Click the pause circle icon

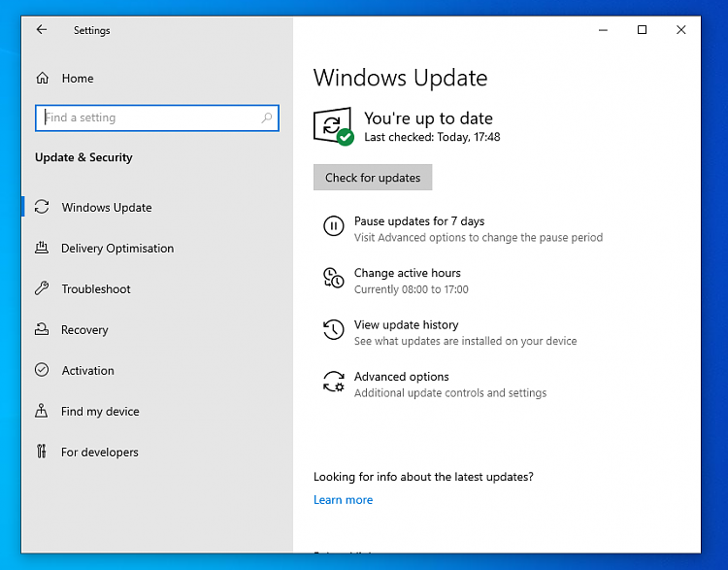[333, 226]
